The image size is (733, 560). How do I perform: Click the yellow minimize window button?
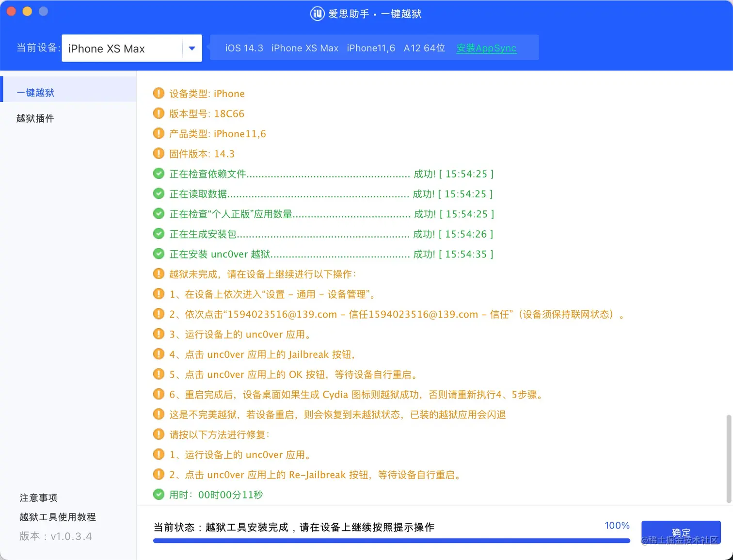pyautogui.click(x=27, y=11)
